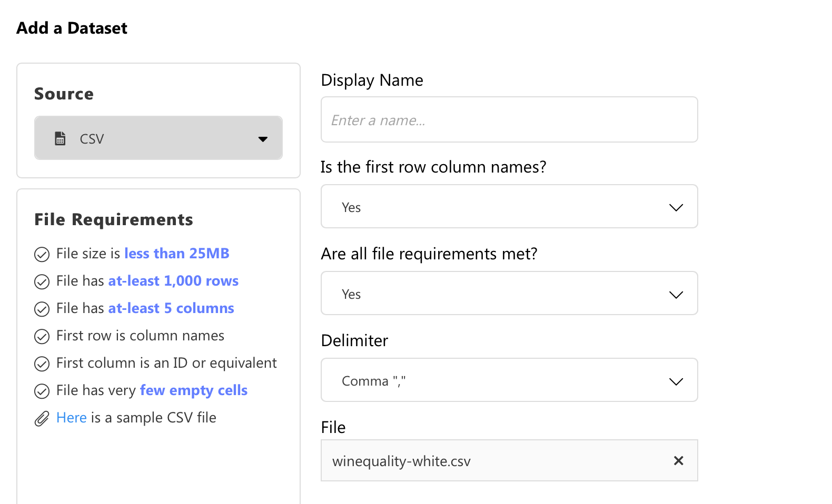Open the CSV source dropdown

[x=158, y=138]
